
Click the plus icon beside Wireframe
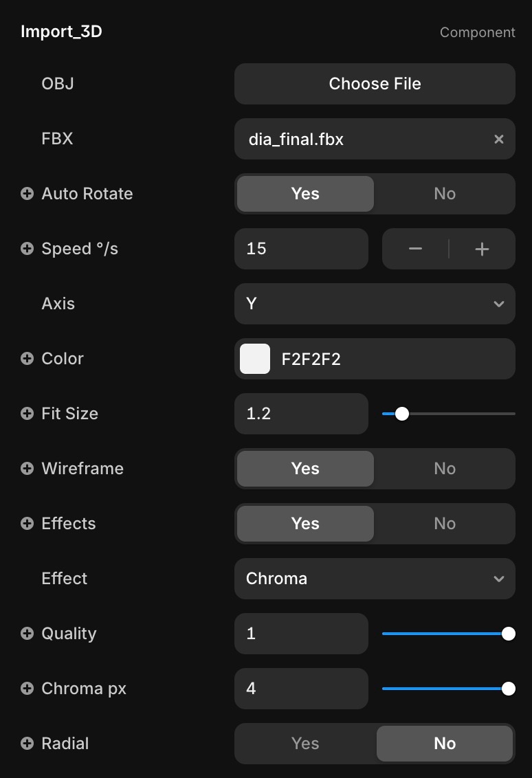pyautogui.click(x=27, y=469)
